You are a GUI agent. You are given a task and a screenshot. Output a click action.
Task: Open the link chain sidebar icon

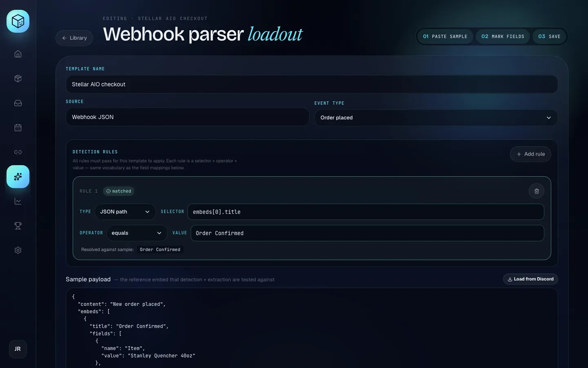tap(18, 152)
